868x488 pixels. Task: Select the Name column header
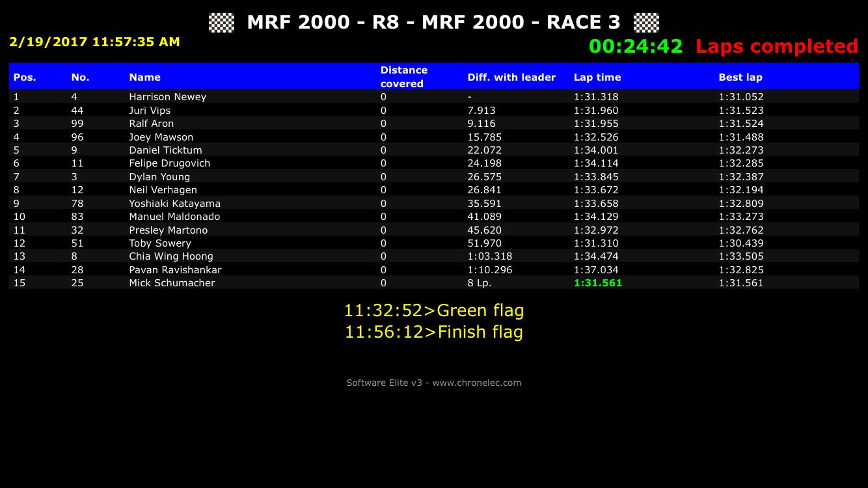(144, 77)
